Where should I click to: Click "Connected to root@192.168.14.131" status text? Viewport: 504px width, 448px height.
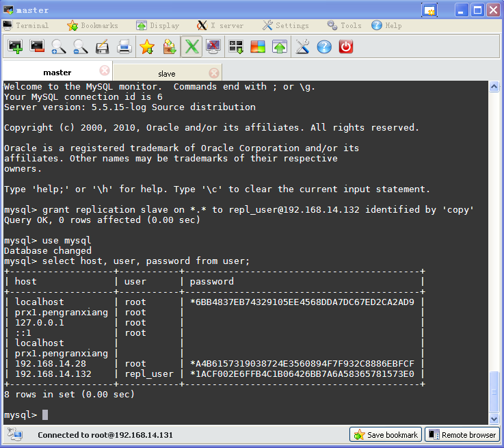point(105,435)
